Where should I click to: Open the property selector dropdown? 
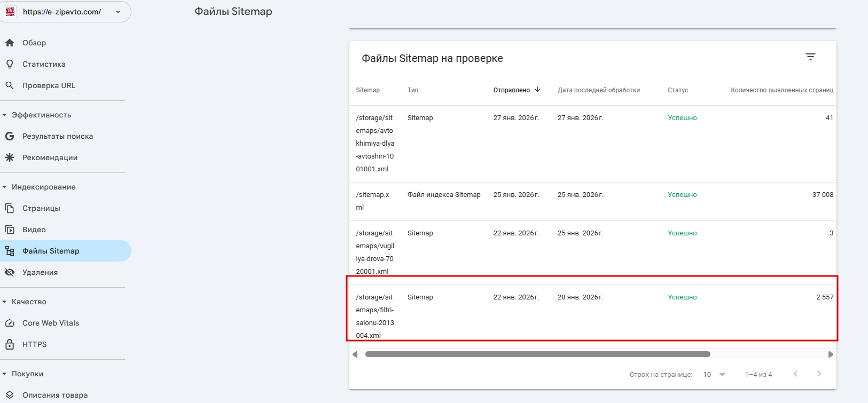(x=118, y=12)
